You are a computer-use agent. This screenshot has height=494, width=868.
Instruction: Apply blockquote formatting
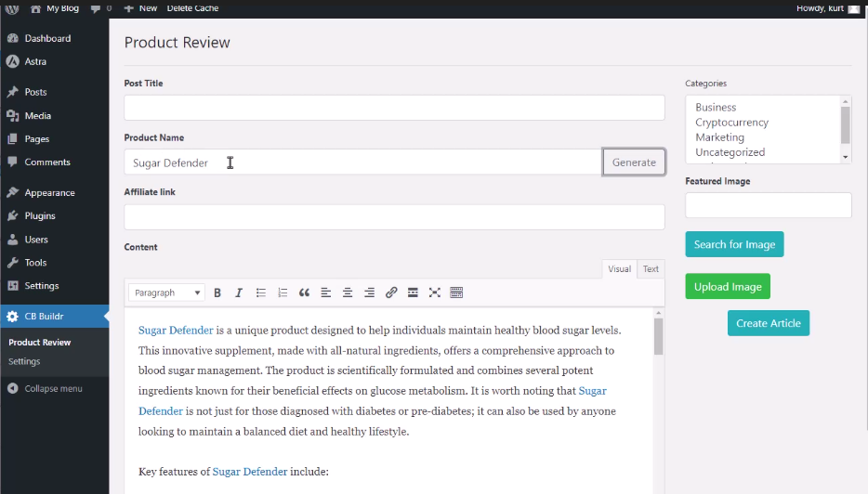pyautogui.click(x=304, y=292)
